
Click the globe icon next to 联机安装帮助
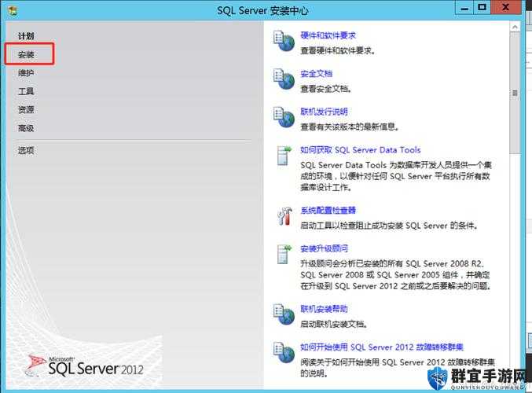[x=284, y=314]
